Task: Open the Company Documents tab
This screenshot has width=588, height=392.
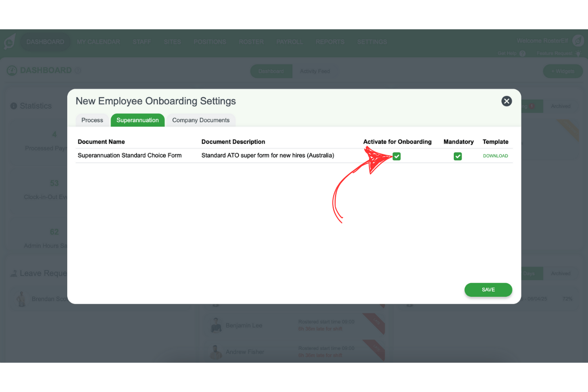Action: point(201,120)
